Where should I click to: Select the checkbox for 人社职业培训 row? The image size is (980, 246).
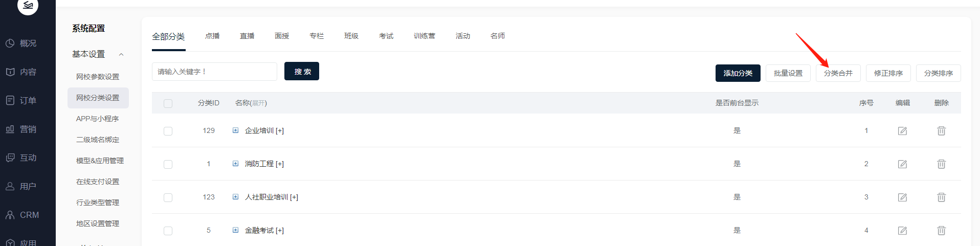click(168, 197)
